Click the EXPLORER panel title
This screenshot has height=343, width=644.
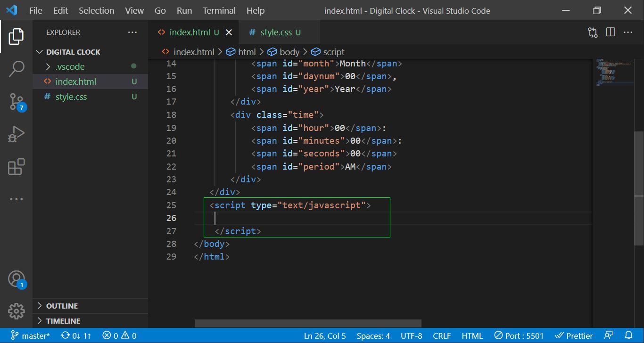click(63, 33)
